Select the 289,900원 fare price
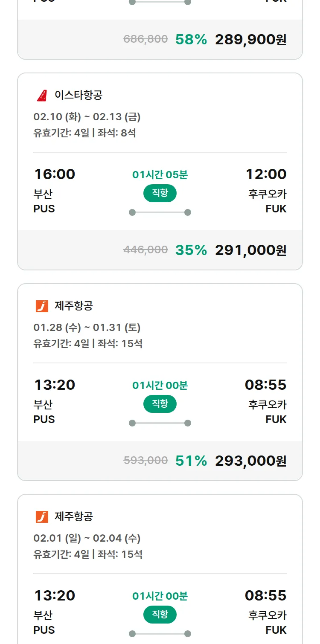320x644 pixels. [x=250, y=40]
